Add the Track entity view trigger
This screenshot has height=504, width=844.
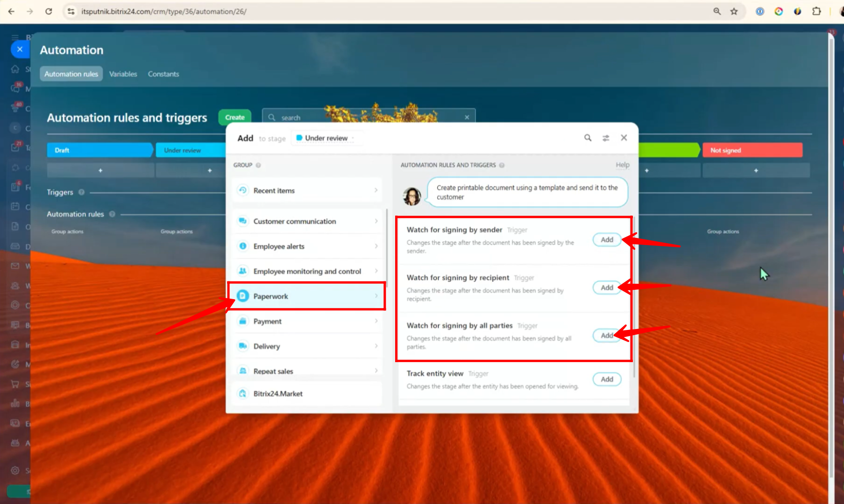[607, 379]
